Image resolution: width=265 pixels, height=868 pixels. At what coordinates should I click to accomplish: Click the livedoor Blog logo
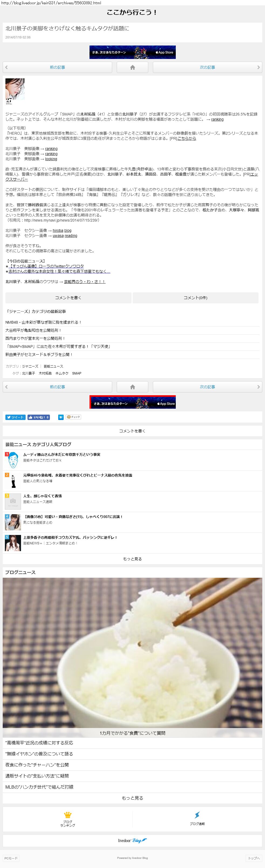click(x=132, y=840)
